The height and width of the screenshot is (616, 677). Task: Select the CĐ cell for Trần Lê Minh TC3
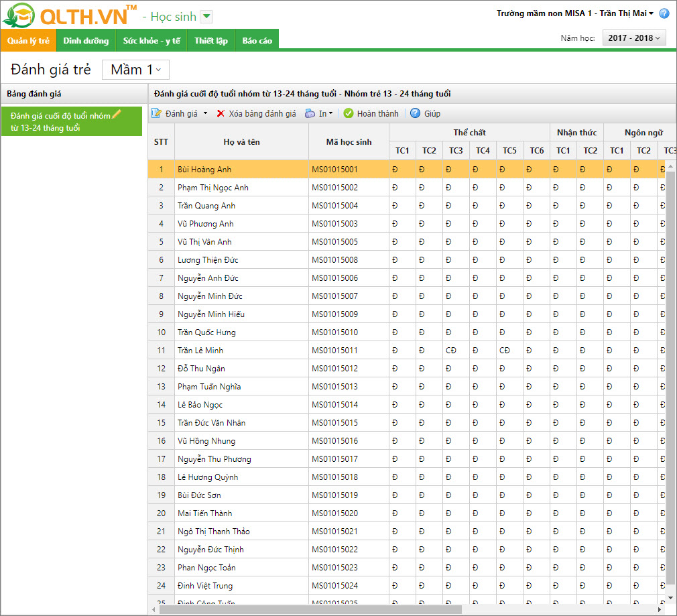(x=450, y=351)
